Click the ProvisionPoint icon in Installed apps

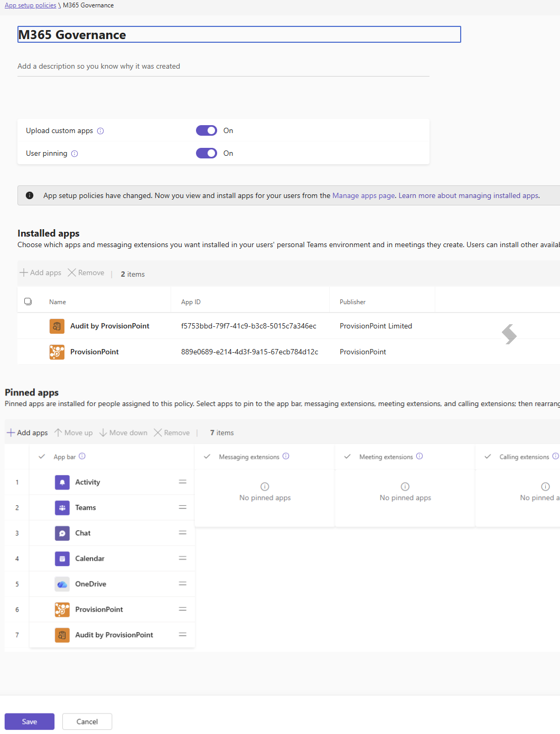point(57,352)
